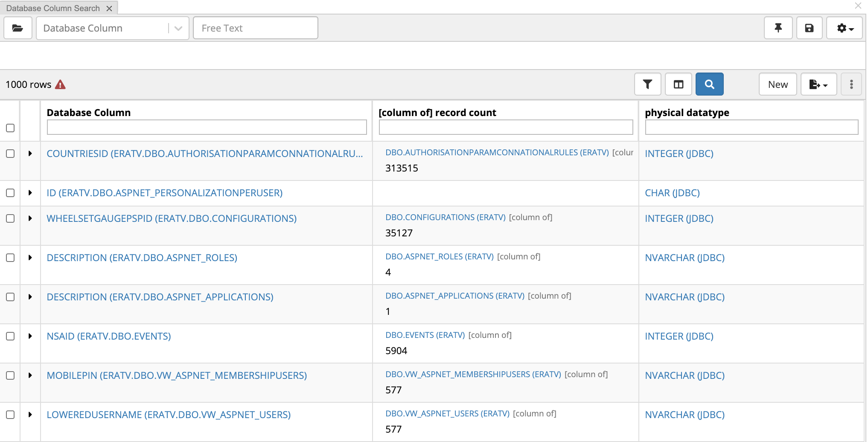Open the DBO.VW_ASPNET_USERS (ERATV) table link
The width and height of the screenshot is (868, 442).
448,413
